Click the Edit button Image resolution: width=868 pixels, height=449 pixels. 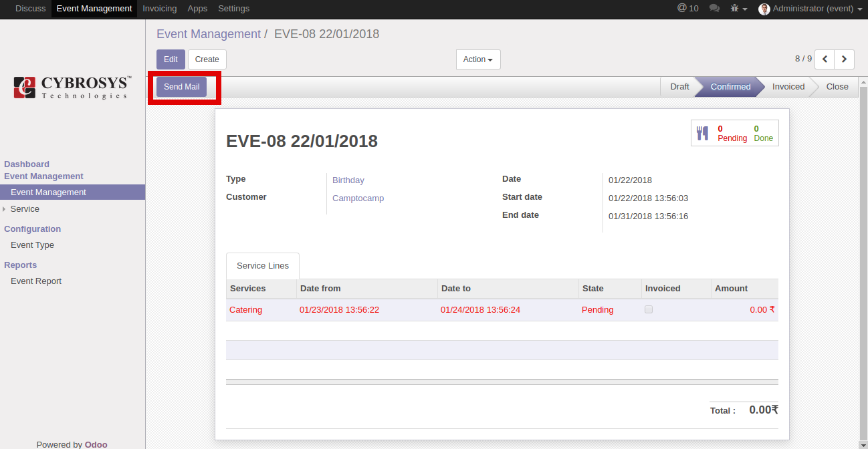point(171,59)
